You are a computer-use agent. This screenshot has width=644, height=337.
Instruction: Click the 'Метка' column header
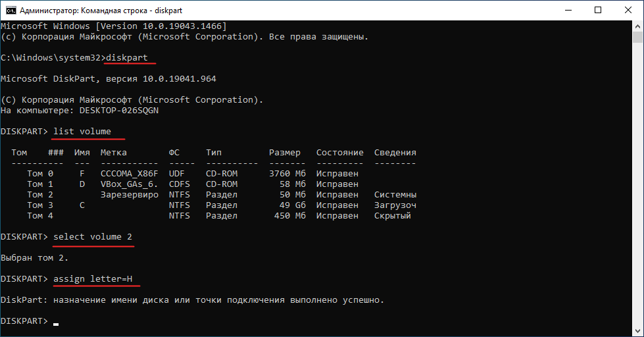(x=114, y=153)
